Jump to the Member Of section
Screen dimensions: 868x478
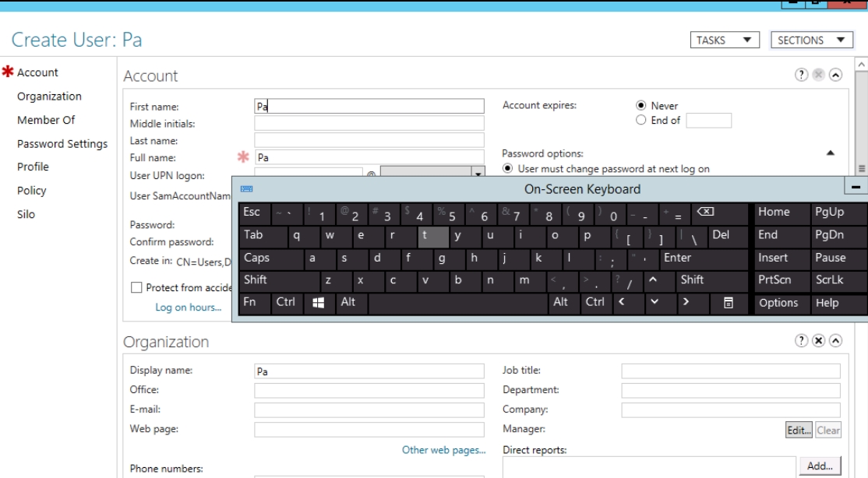(46, 120)
